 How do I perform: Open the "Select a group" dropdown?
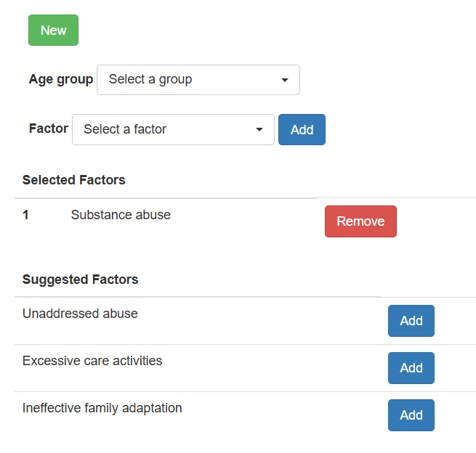point(198,80)
